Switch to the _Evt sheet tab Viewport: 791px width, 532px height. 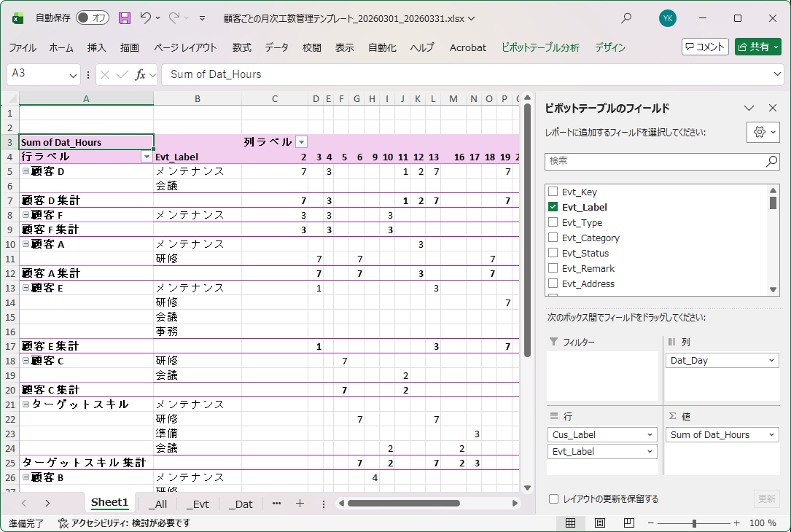198,504
